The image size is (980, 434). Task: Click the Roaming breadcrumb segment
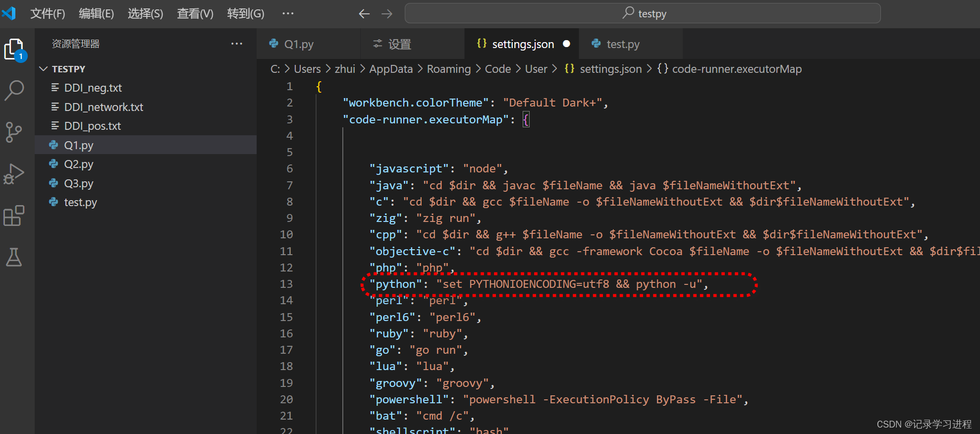click(x=449, y=69)
